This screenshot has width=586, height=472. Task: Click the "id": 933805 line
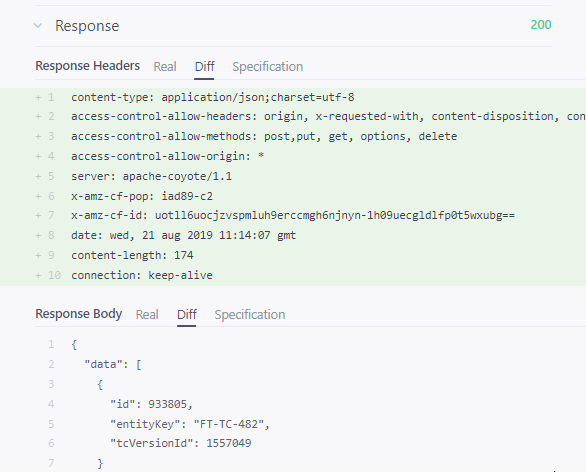151,404
